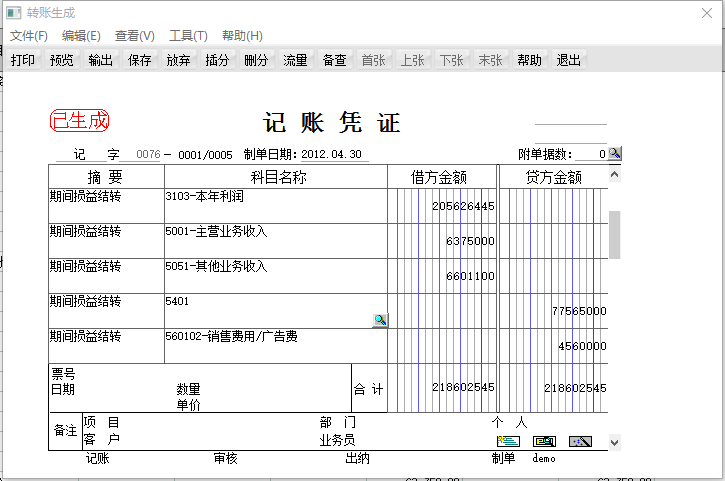Image resolution: width=725 pixels, height=481 pixels.
Task: Click the 摘要 column header
Action: [106, 177]
